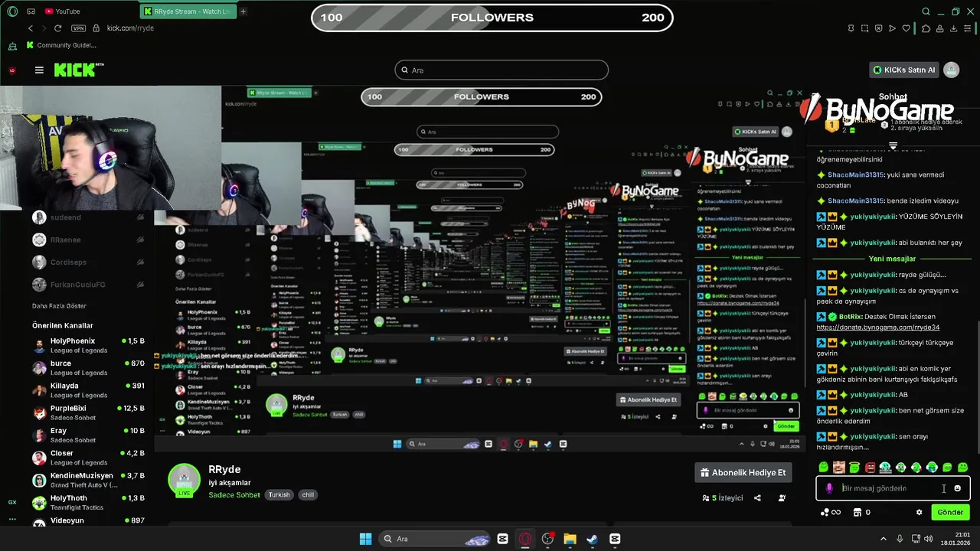The height and width of the screenshot is (551, 980).
Task: Open HolyPhoenix recommended channel
Action: click(89, 345)
